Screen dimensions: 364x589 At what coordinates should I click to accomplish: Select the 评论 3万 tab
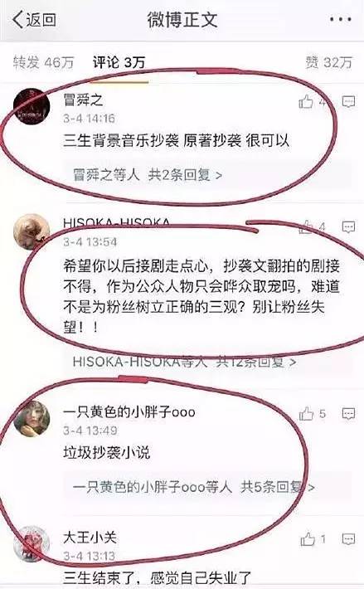coord(119,62)
